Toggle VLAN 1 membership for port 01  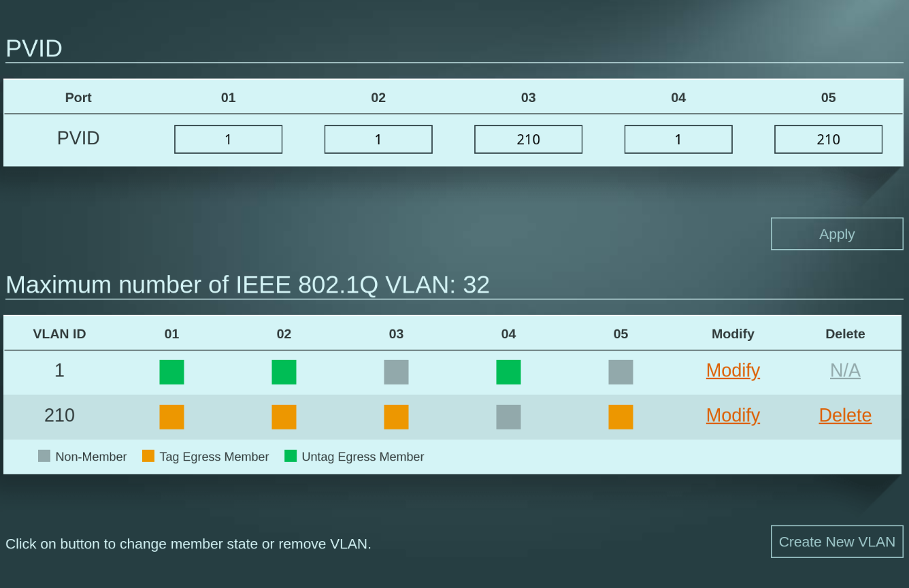pyautogui.click(x=171, y=372)
